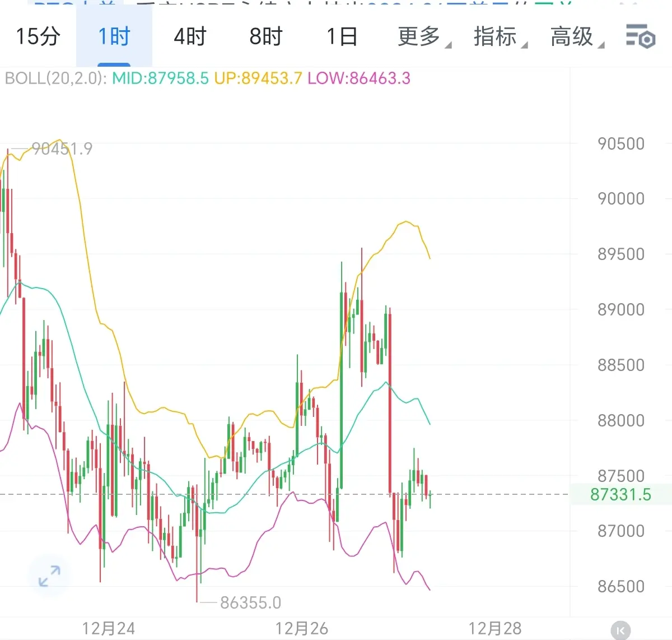Click the 12月24 date label

[109, 628]
